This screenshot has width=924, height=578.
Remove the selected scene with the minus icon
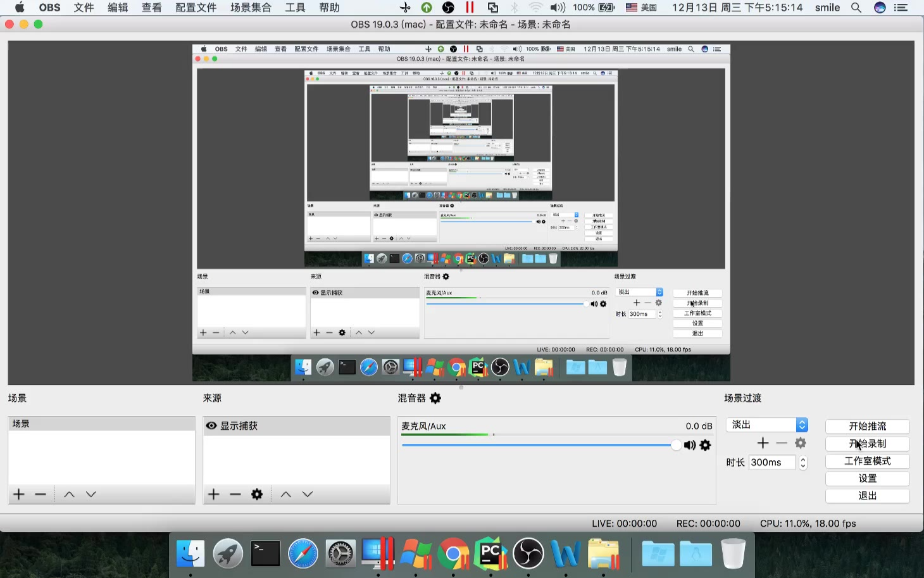[x=41, y=494]
